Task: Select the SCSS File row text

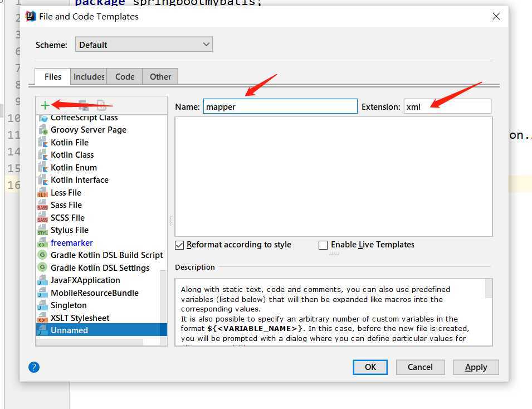Action: click(67, 217)
